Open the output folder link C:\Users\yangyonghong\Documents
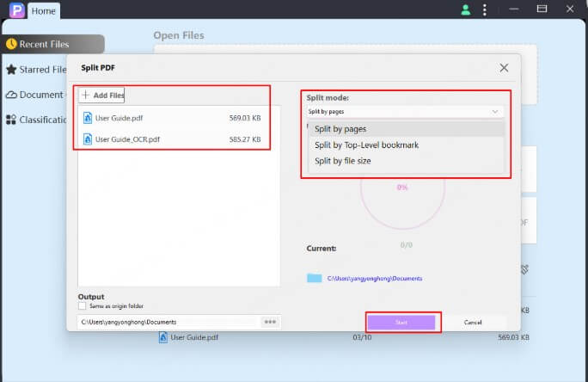This screenshot has width=588, height=382. (x=375, y=279)
